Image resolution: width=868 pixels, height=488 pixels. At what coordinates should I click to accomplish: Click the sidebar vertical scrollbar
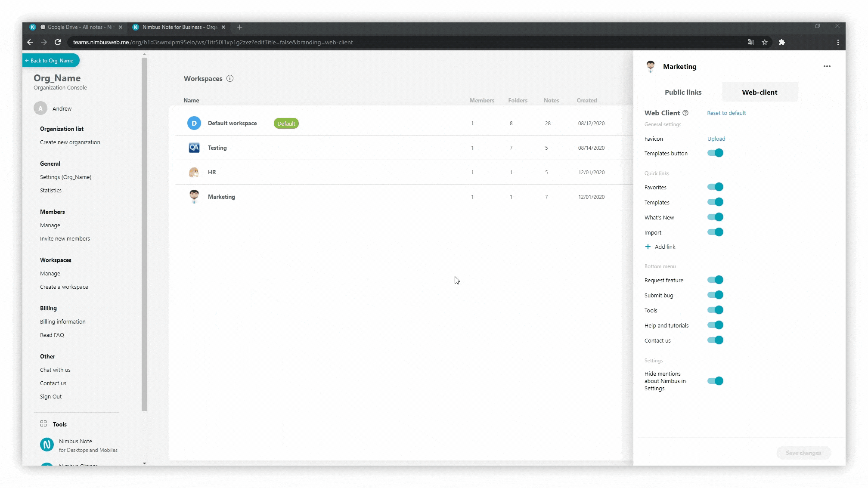[144, 235]
